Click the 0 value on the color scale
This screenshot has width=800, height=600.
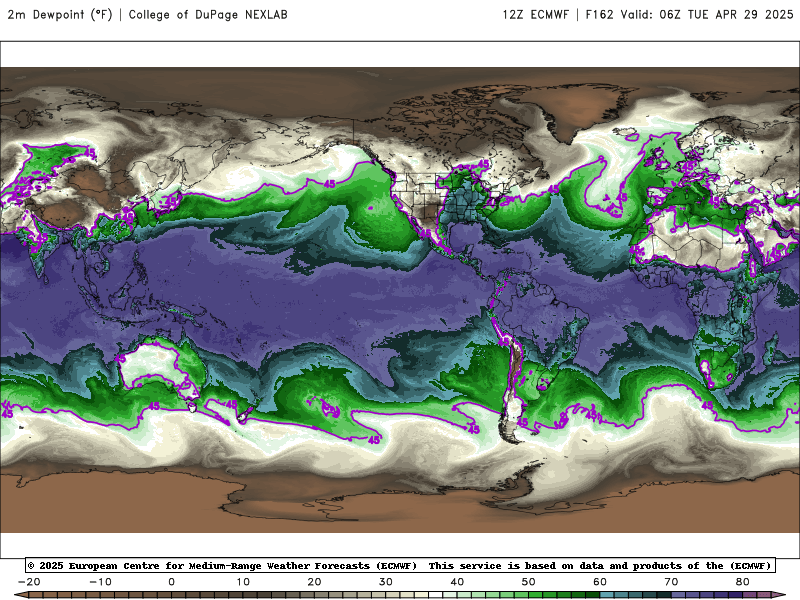(x=171, y=582)
